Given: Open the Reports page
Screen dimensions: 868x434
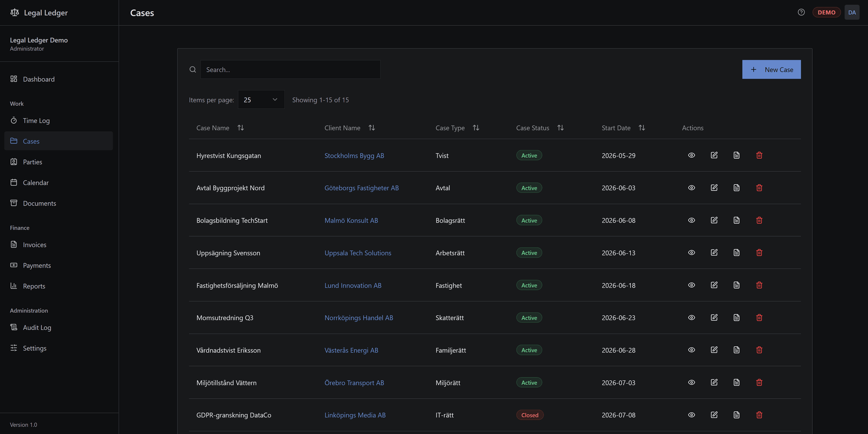Looking at the screenshot, I should (x=59, y=286).
